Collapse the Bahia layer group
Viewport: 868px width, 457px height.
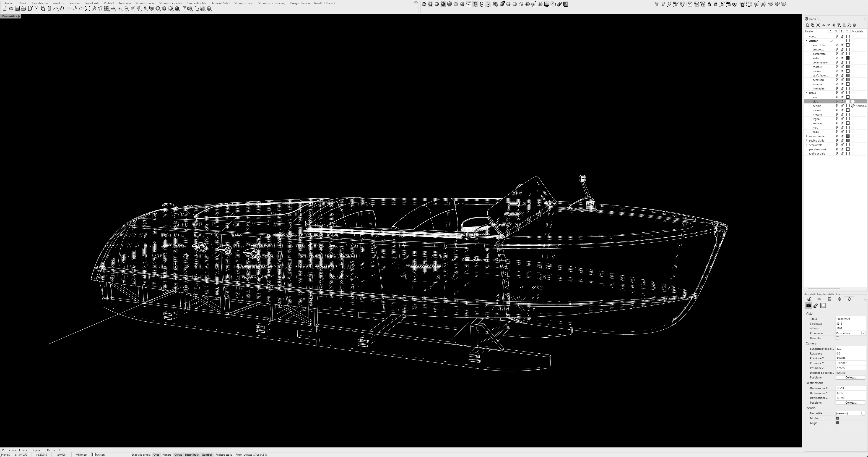pyautogui.click(x=807, y=93)
